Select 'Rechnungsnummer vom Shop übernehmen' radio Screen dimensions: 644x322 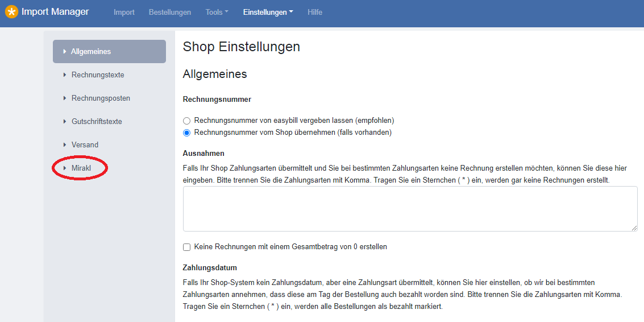[x=187, y=133]
